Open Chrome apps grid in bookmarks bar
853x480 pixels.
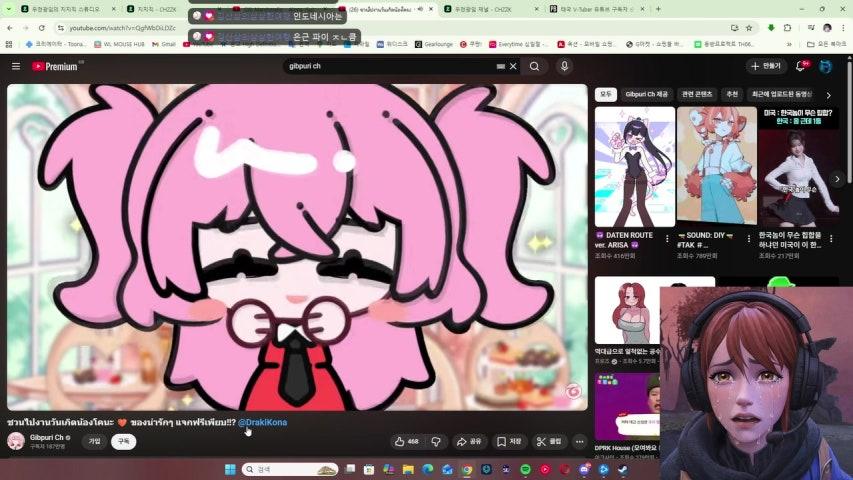coord(9,44)
